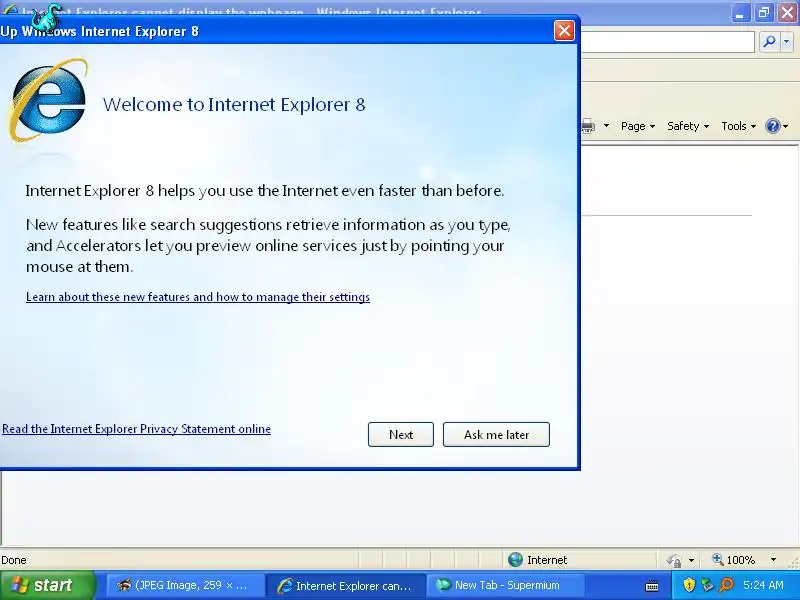The image size is (800, 600).
Task: Switch to the Internet Explorer taskbar button
Action: click(x=345, y=585)
